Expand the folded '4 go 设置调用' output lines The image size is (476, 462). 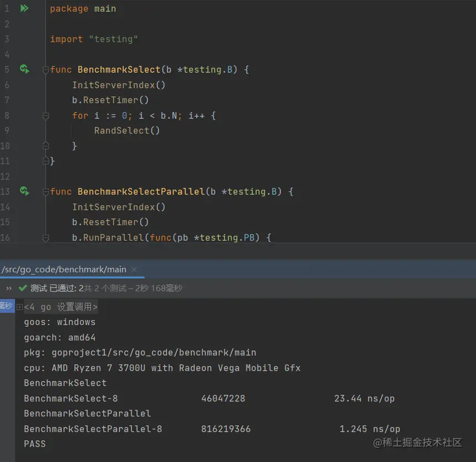coord(20,307)
